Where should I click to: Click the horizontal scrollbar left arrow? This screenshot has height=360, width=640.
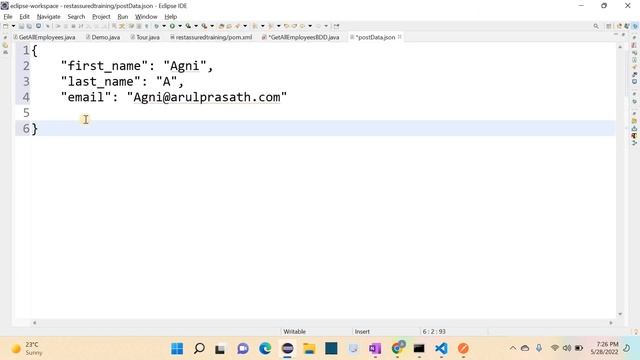point(34,323)
